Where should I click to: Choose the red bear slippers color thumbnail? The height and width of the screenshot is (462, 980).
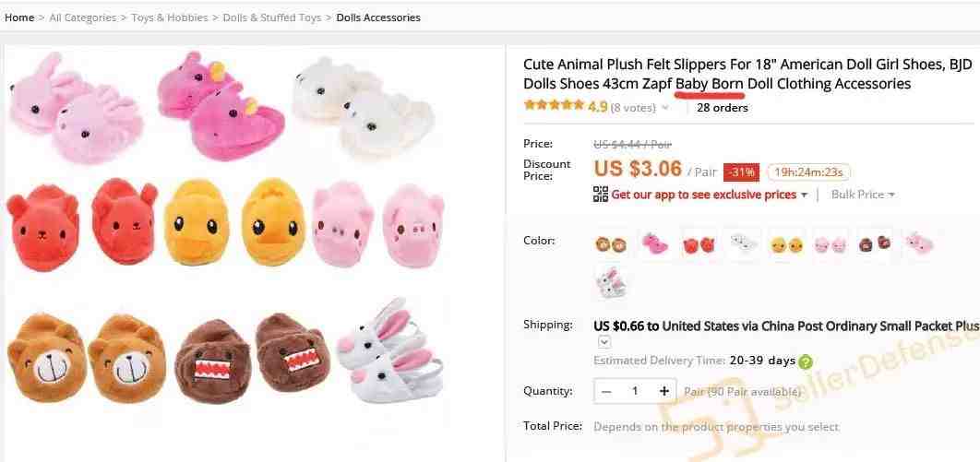[699, 244]
